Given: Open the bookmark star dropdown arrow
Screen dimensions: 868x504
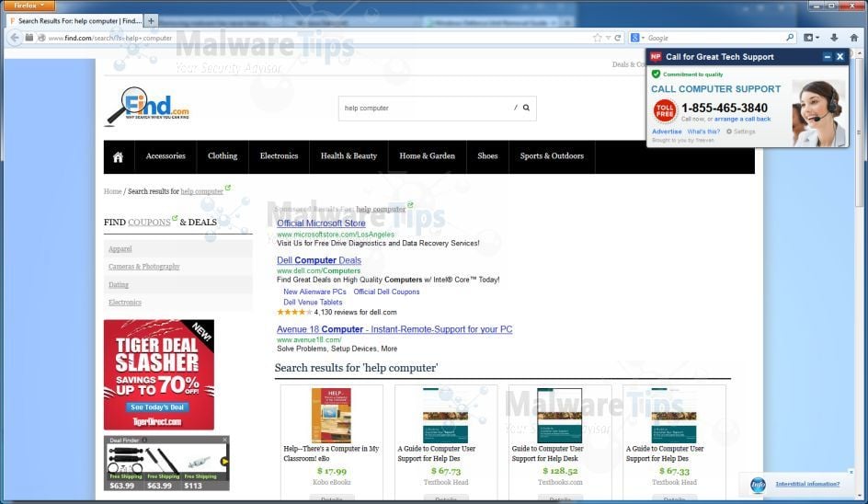Looking at the screenshot, I should coord(608,38).
